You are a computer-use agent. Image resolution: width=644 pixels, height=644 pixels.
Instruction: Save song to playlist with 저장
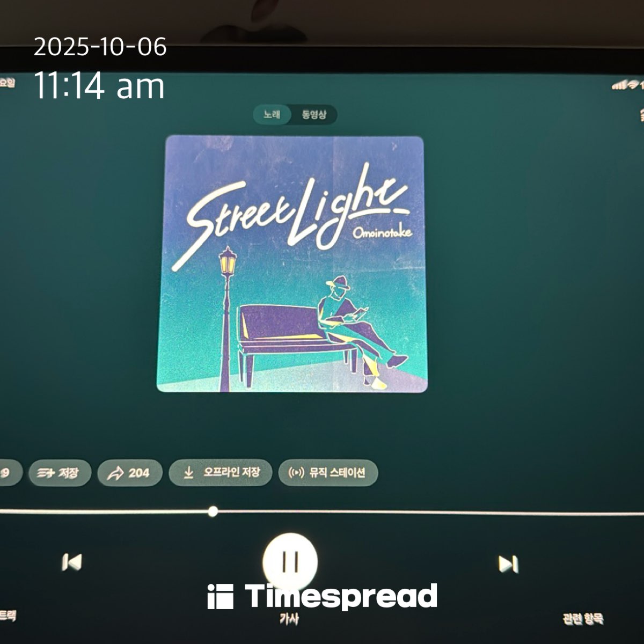60,473
